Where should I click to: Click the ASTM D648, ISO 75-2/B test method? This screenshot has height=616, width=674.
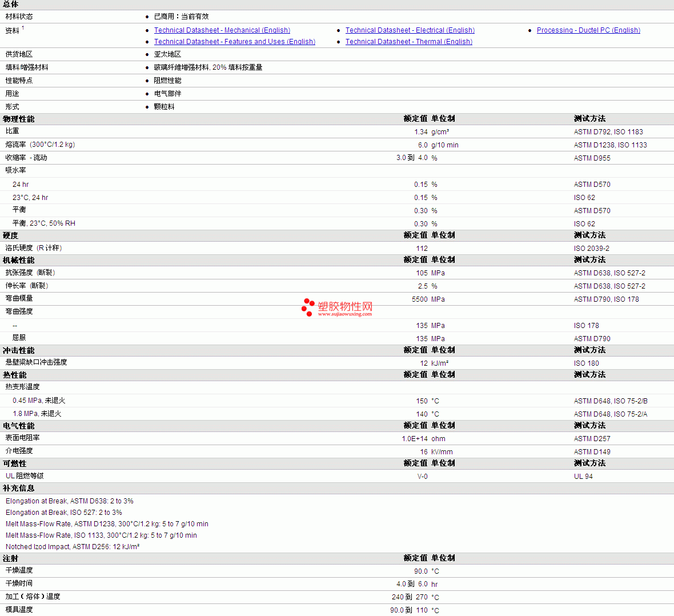(x=611, y=401)
